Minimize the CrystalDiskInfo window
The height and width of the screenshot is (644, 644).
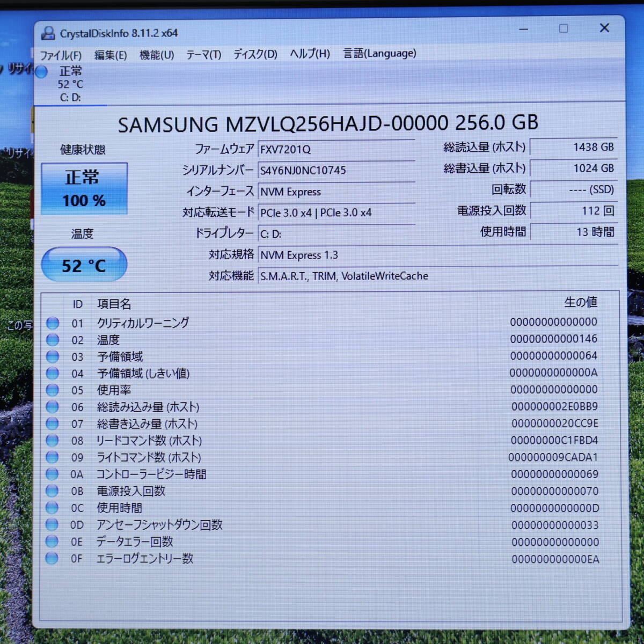click(x=524, y=29)
